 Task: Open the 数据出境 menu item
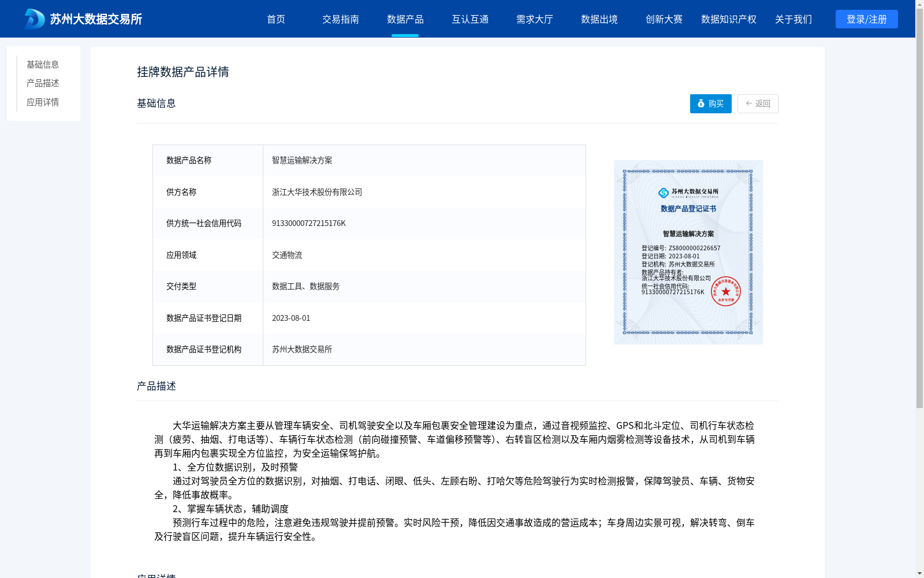tap(599, 19)
